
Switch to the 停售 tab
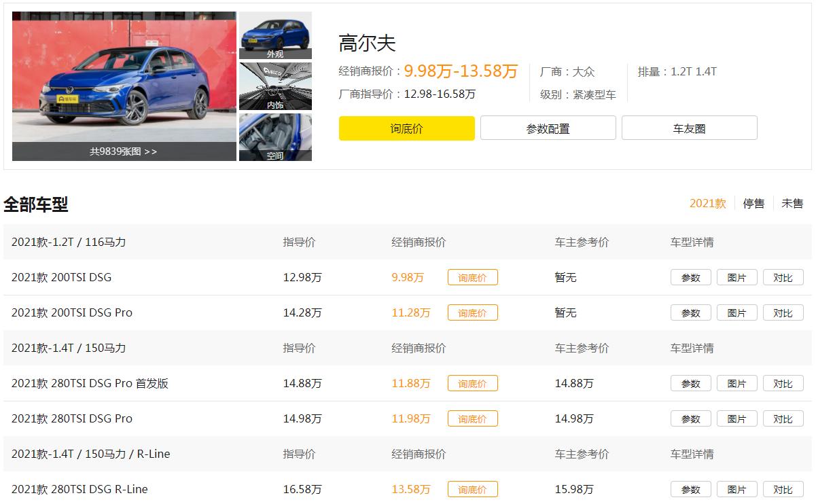(753, 203)
